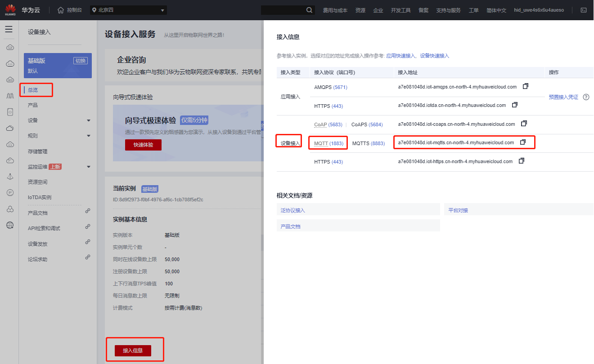Screen dimensions: 594x364
Task: Select IoTDA实例 in the sidebar
Action: [x=40, y=197]
